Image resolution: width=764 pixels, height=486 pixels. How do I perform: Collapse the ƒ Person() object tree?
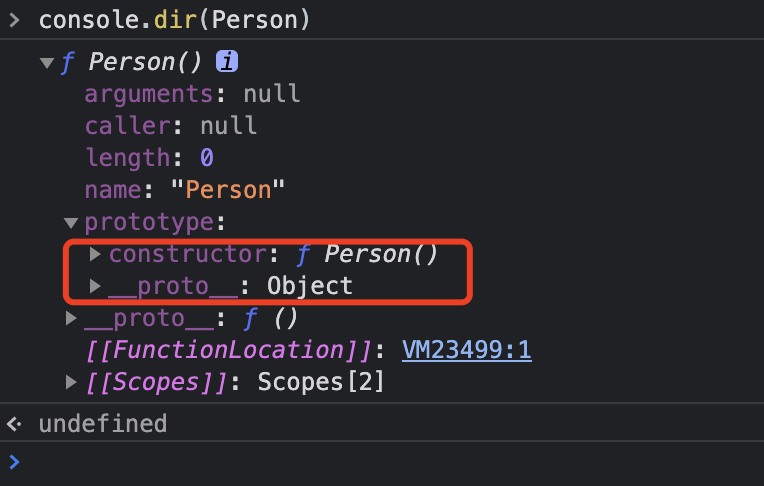pos(46,63)
